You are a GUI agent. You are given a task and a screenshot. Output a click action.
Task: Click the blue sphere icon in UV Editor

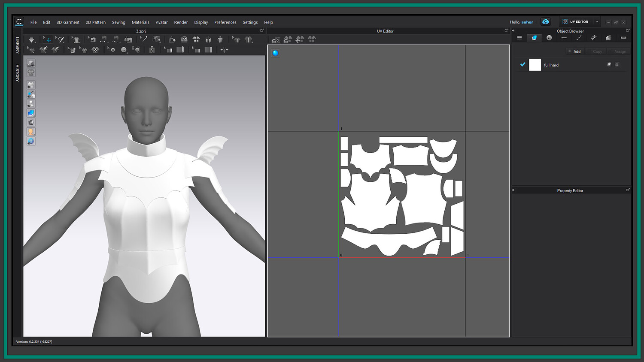(x=276, y=53)
